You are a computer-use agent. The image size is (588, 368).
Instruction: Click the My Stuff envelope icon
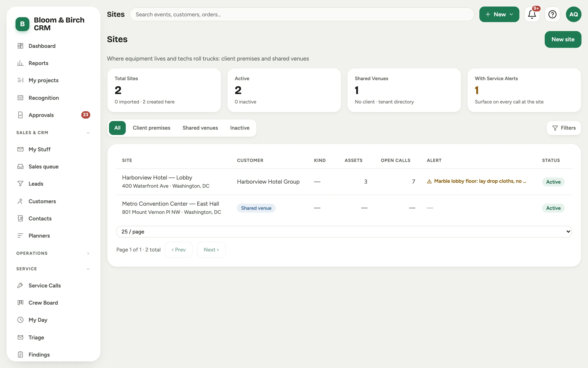tap(20, 149)
